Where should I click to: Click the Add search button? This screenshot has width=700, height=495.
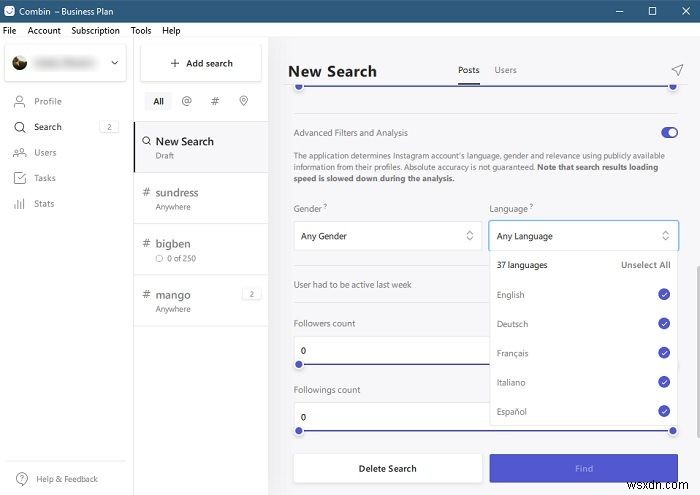pos(201,63)
